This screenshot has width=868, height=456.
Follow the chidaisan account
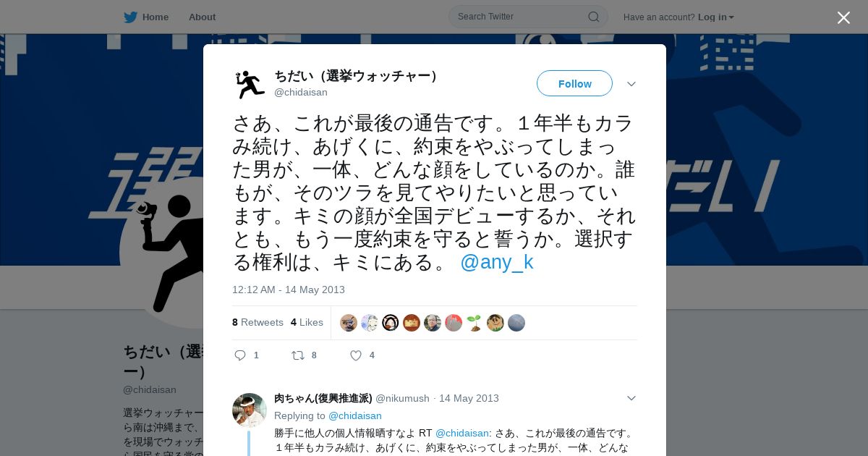coord(574,83)
